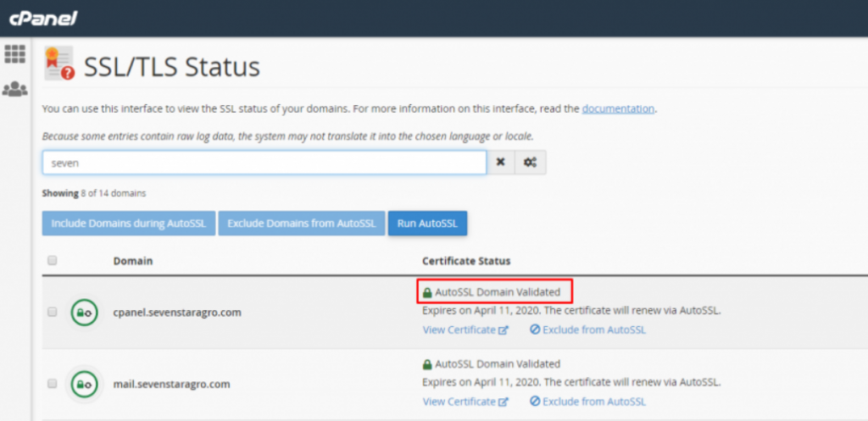The image size is (868, 421).
Task: Click the Certificate Status column header
Action: (466, 261)
